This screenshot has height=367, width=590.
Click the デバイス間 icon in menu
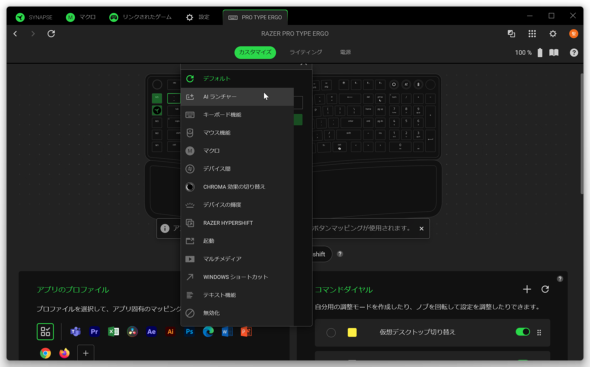pyautogui.click(x=190, y=169)
